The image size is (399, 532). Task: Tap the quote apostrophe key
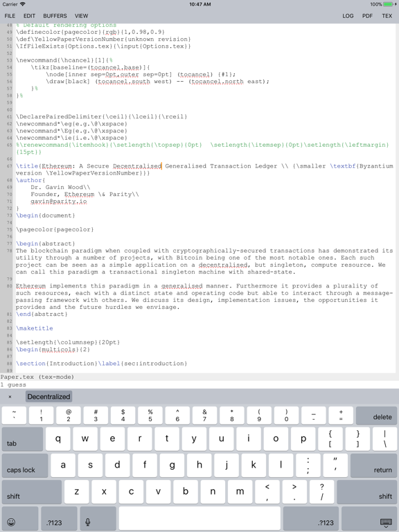(335, 465)
